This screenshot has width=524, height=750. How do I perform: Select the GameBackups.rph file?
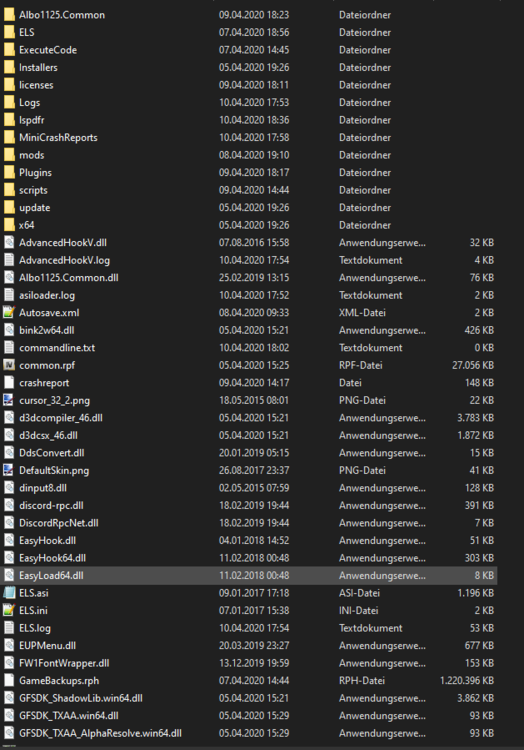click(59, 681)
